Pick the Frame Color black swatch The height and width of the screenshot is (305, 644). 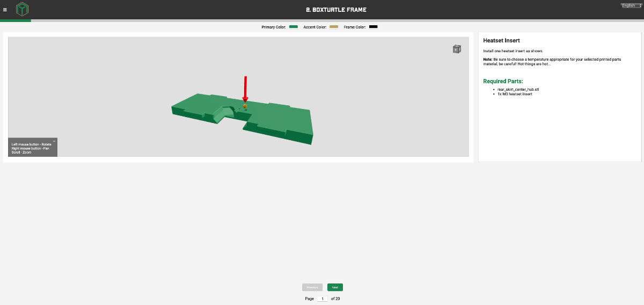tap(374, 27)
